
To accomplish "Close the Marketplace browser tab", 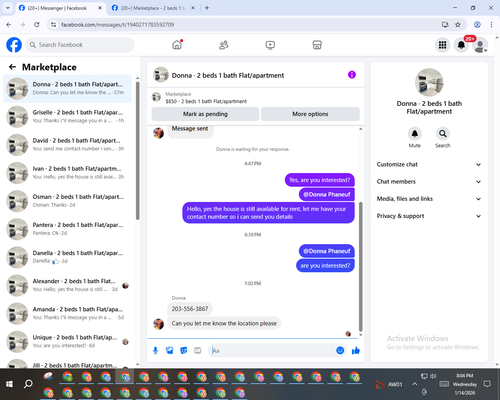I will pyautogui.click(x=193, y=8).
